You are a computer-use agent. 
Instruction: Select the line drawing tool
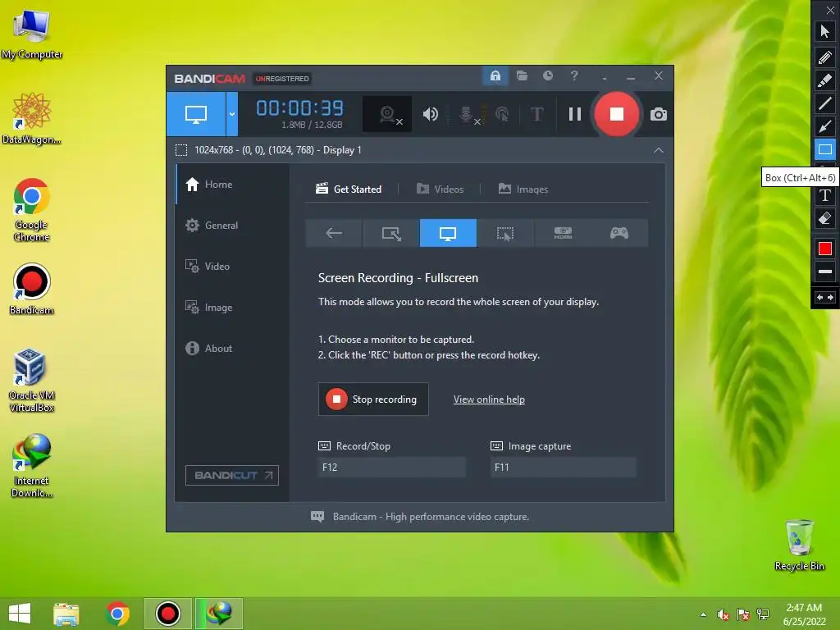[825, 103]
